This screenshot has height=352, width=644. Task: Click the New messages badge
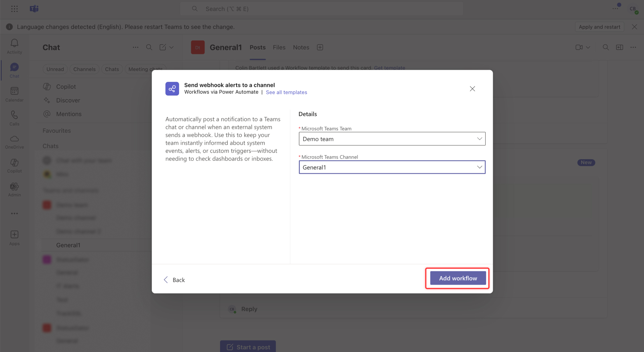pyautogui.click(x=586, y=163)
